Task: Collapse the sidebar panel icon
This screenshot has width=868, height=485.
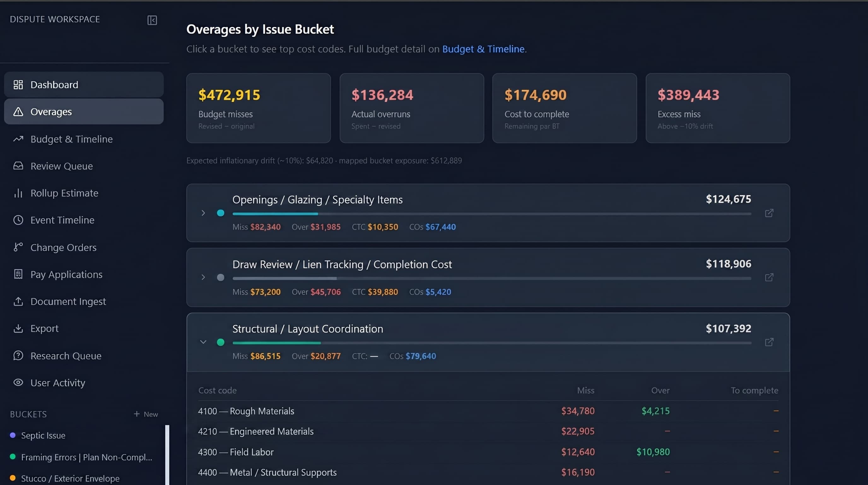Action: (x=152, y=20)
